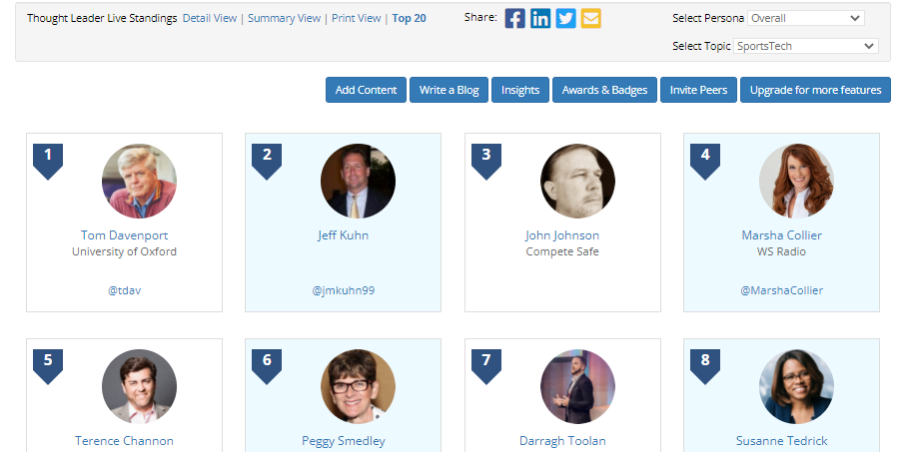This screenshot has width=904, height=452.
Task: Show the Top 20 standings
Action: tap(409, 18)
